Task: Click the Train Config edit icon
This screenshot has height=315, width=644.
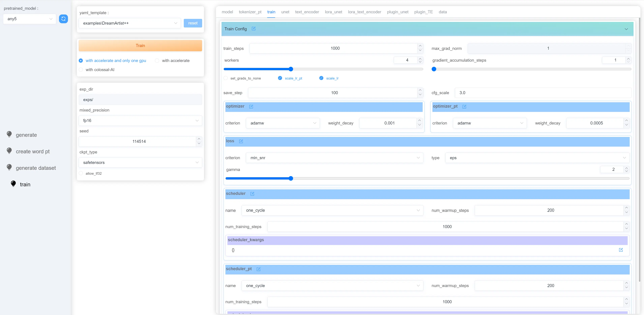Action: pyautogui.click(x=254, y=28)
